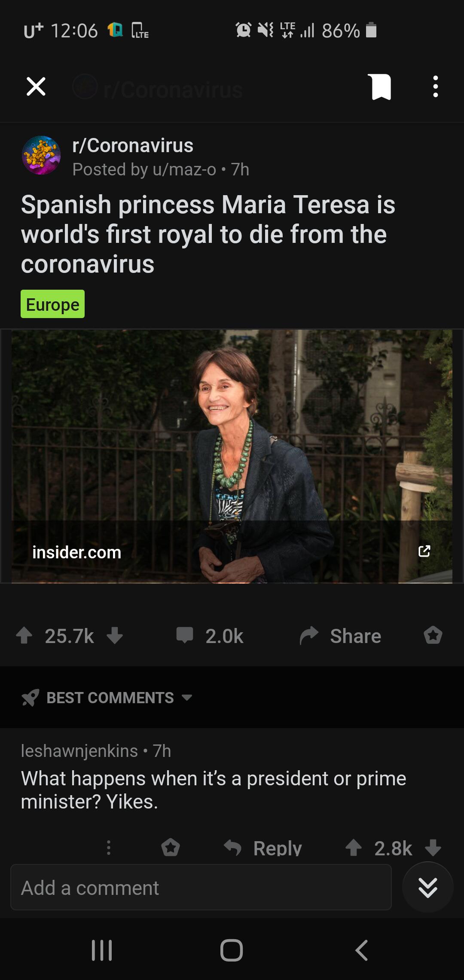Give an award to the post
Image resolution: width=464 pixels, height=980 pixels.
click(x=433, y=635)
